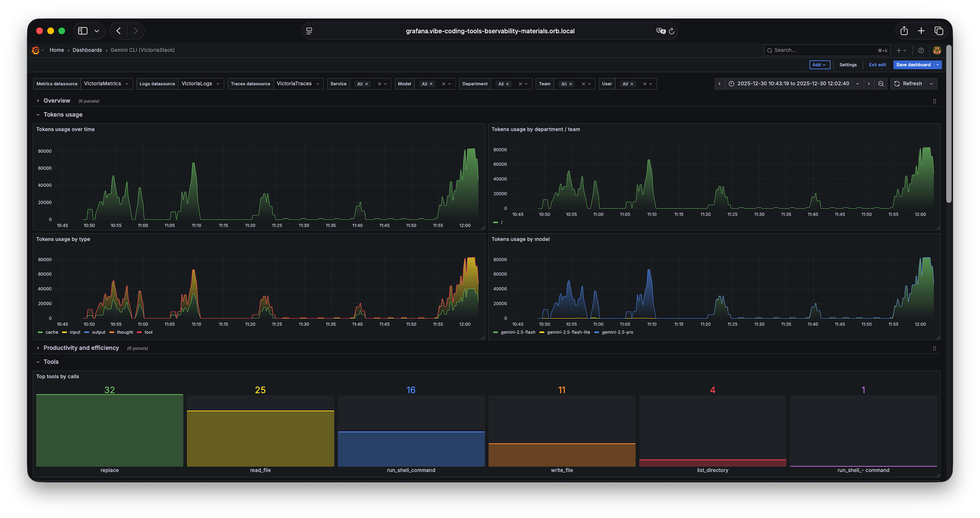
Task: Open the time range picker dropdown
Action: [x=794, y=84]
